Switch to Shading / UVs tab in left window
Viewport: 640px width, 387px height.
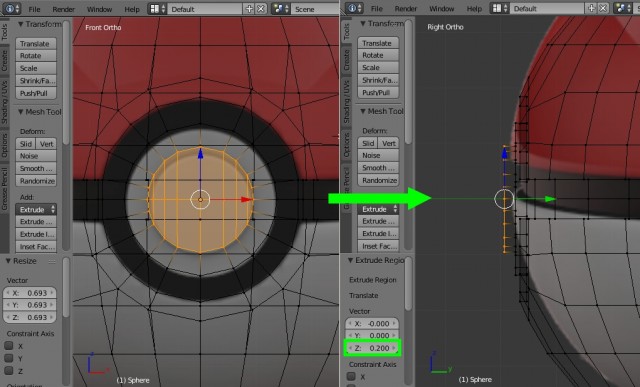pyautogui.click(x=4, y=102)
